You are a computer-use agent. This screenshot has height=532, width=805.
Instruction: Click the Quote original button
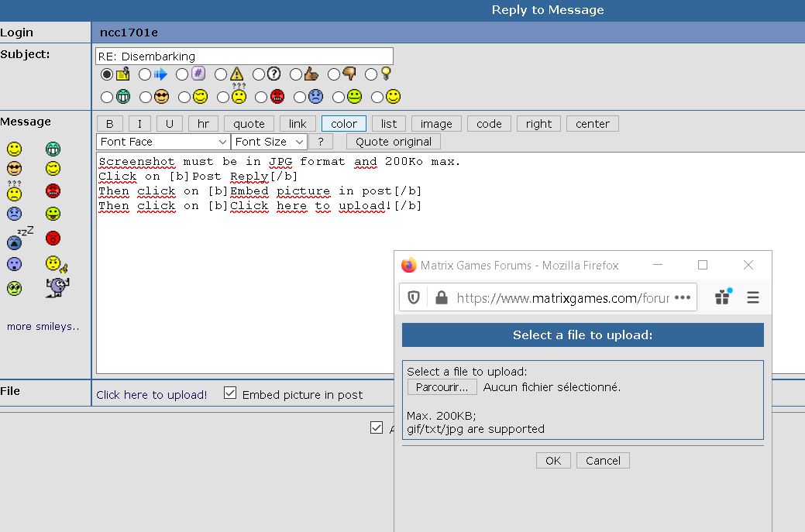click(394, 142)
